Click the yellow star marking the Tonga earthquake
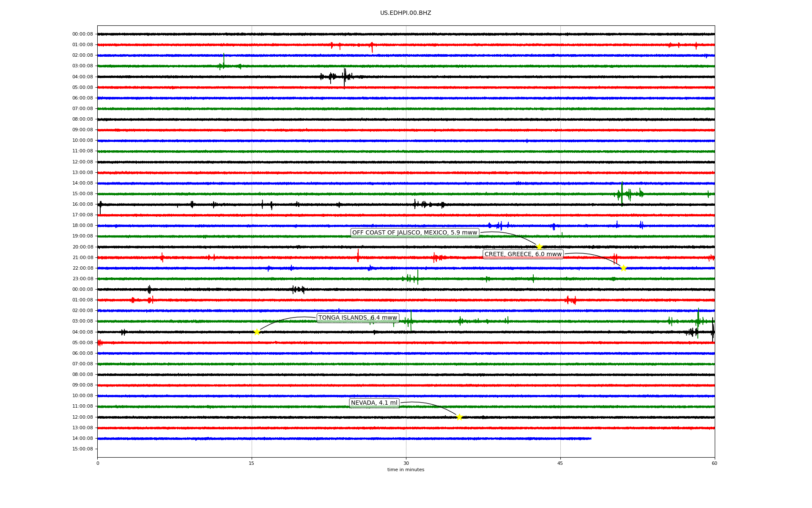This screenshot has height=508, width=812. click(257, 332)
